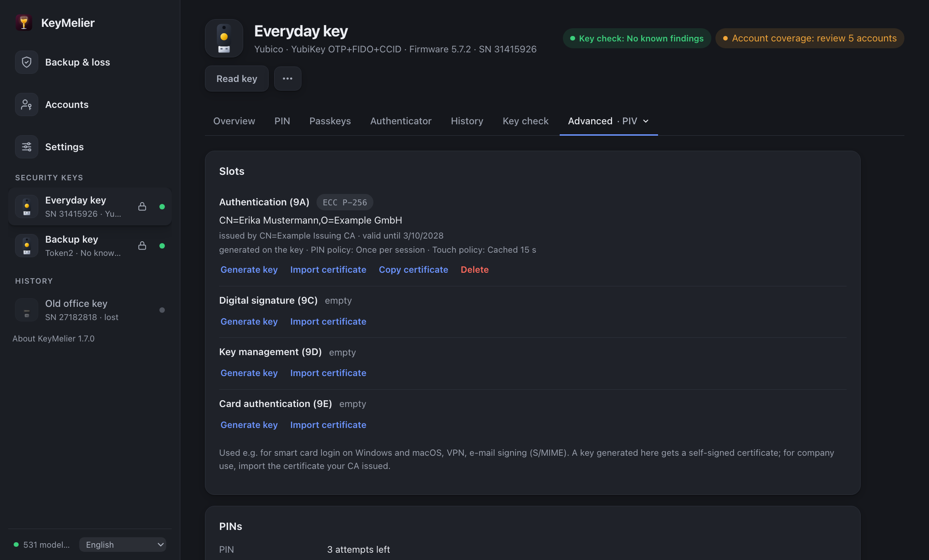Viewport: 929px width, 560px height.
Task: Click the large key image in the header
Action: (224, 38)
